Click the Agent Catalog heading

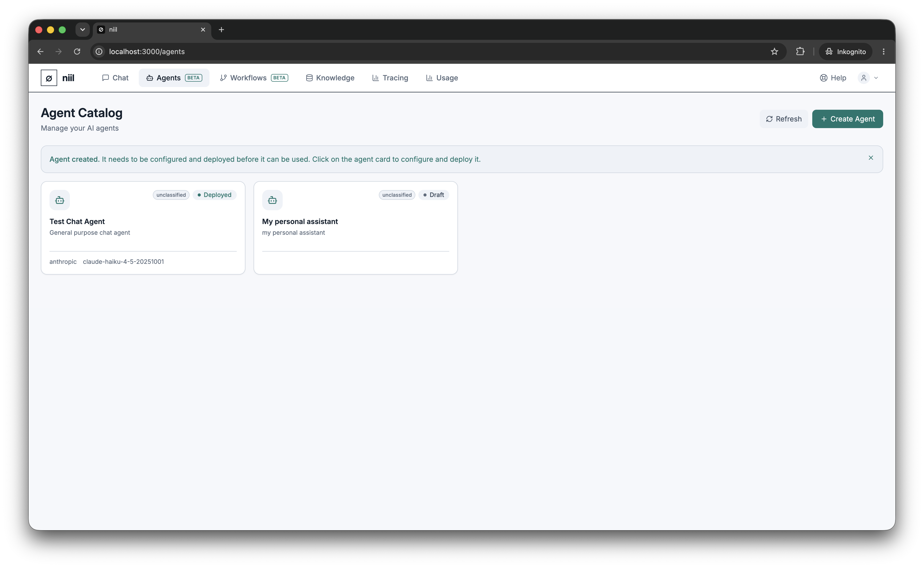(81, 113)
